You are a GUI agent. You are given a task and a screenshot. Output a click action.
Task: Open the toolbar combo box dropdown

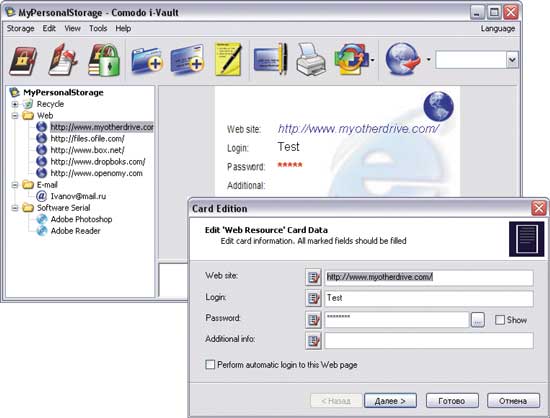512,60
